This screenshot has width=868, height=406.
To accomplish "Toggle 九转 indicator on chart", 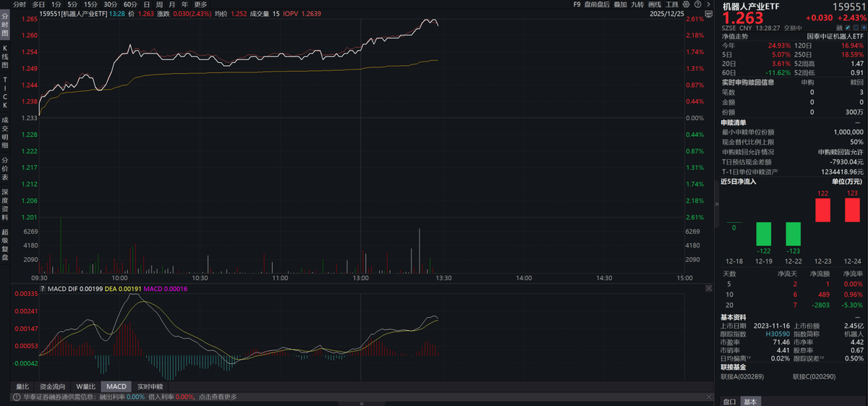I will pos(637,4).
